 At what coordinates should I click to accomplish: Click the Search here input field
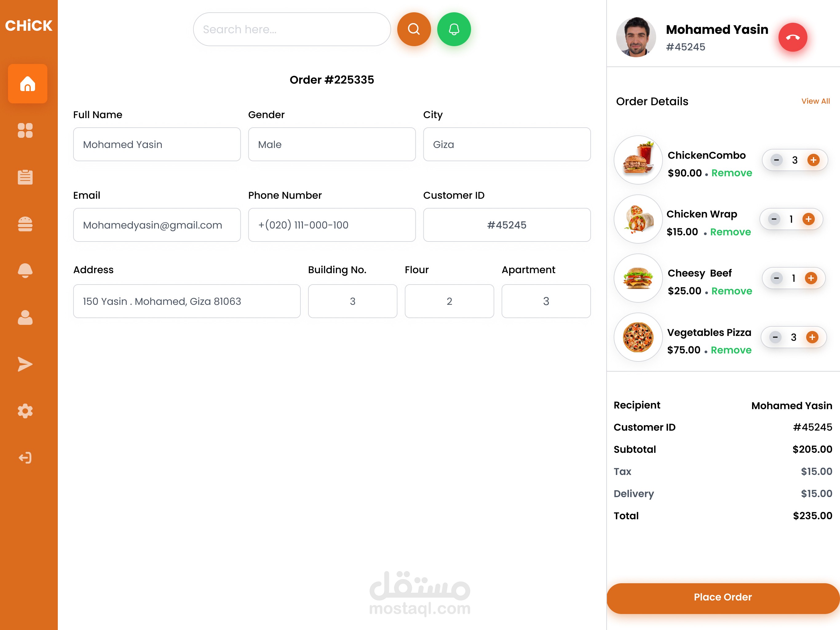[292, 29]
